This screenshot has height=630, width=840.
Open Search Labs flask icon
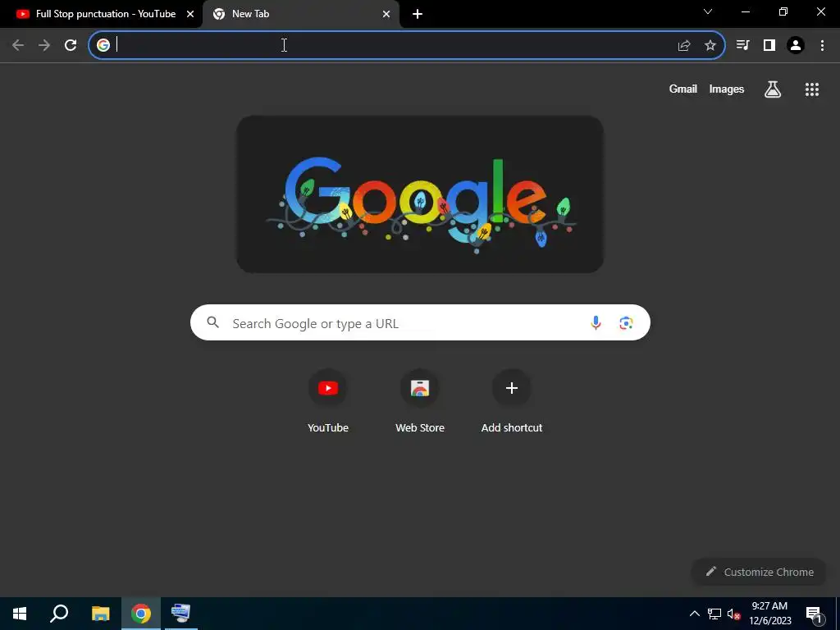click(x=773, y=89)
